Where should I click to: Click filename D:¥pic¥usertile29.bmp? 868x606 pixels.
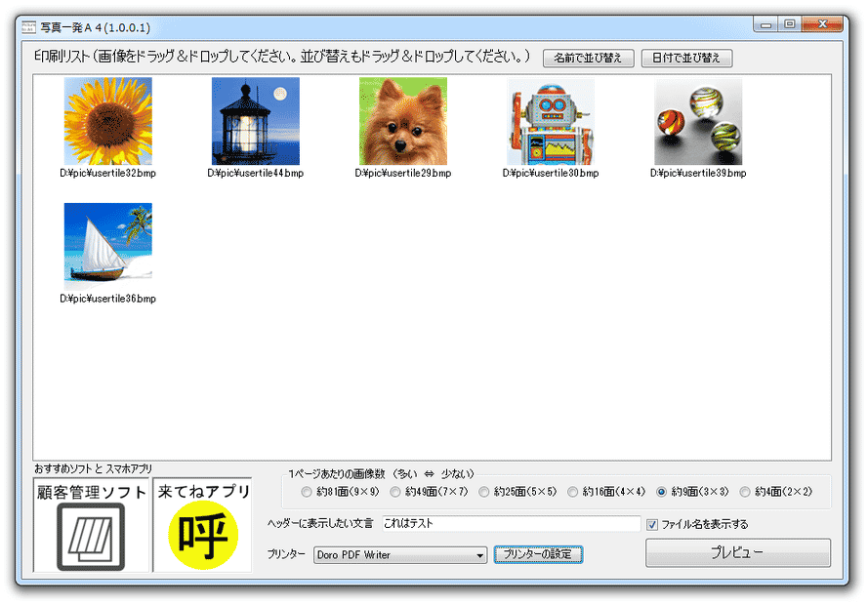403,174
